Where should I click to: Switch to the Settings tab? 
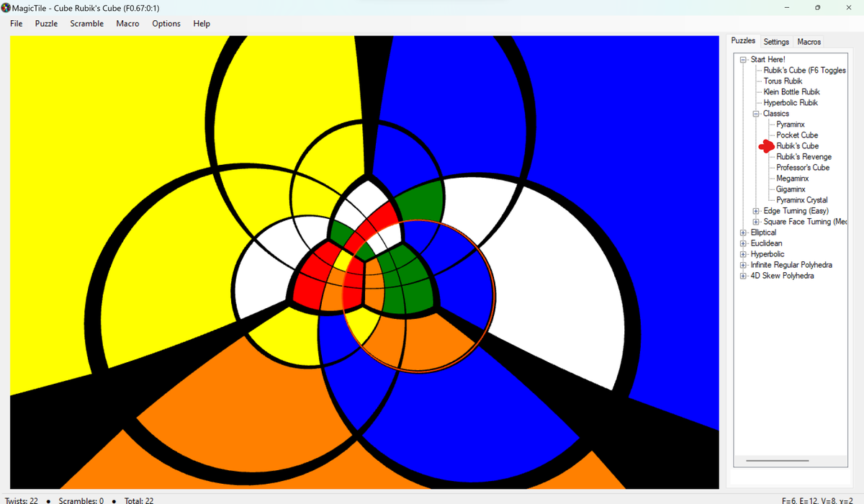coord(776,42)
